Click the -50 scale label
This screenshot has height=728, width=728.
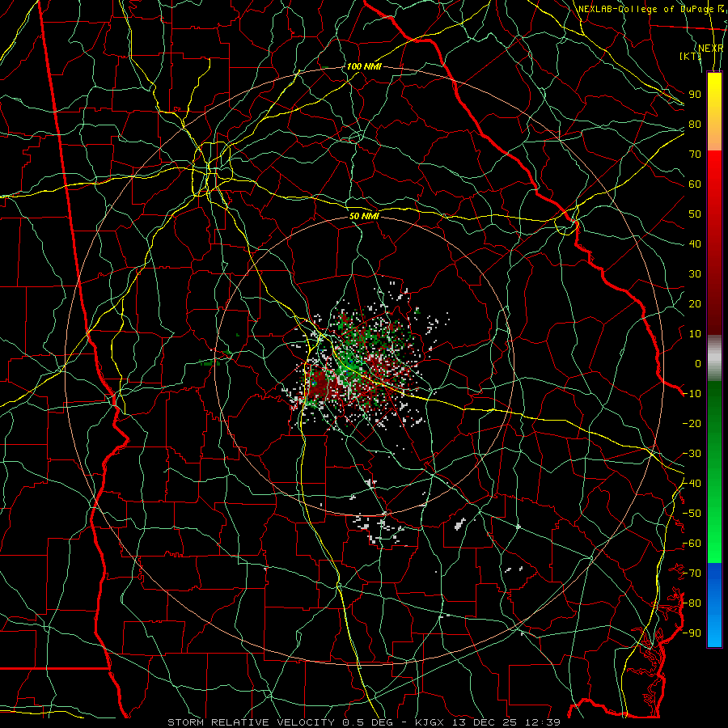[x=692, y=514]
